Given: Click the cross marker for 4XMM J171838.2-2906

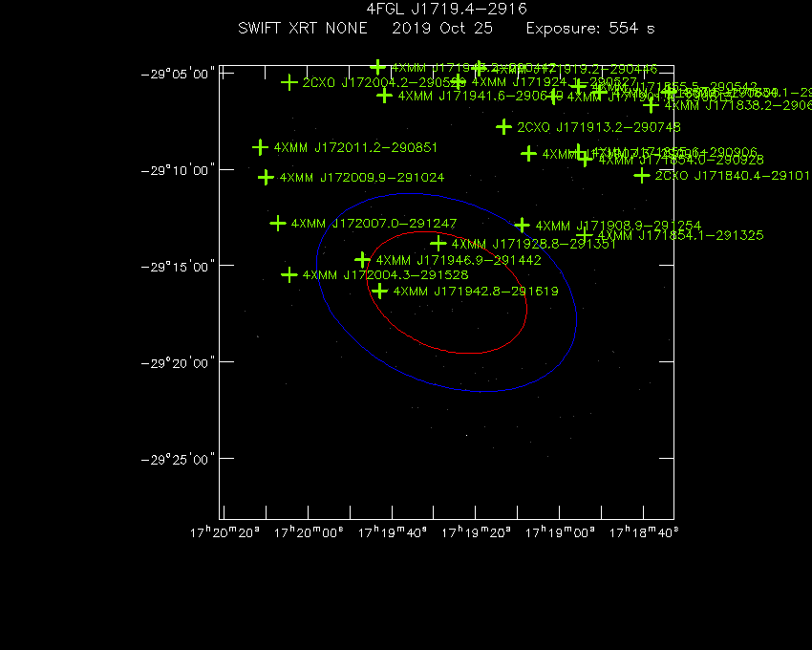Looking at the screenshot, I should tap(651, 106).
